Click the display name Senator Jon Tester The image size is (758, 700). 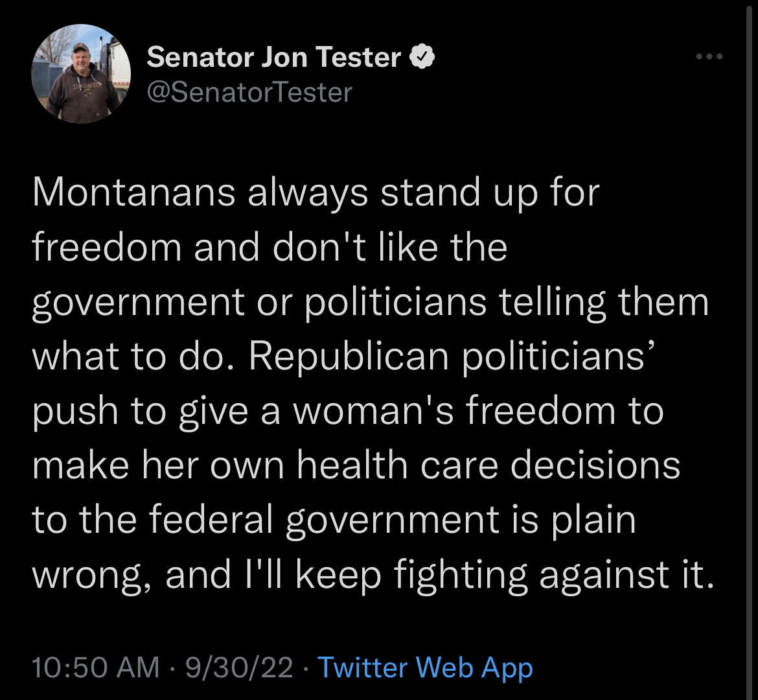click(x=273, y=57)
